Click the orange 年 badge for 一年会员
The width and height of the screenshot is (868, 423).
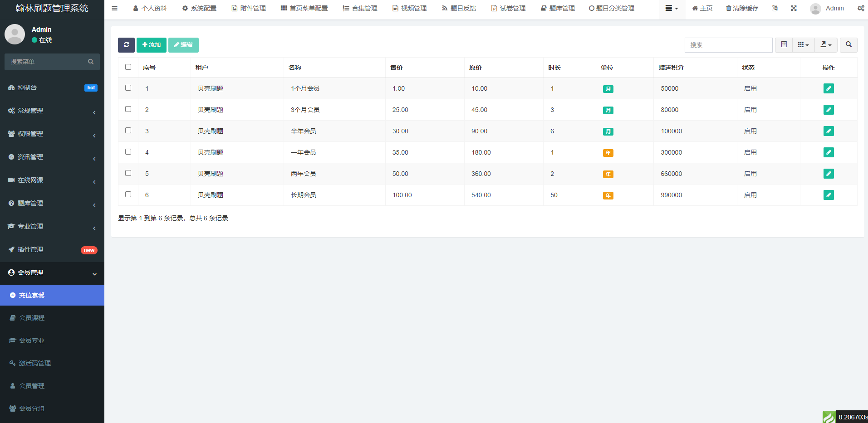[x=608, y=153]
